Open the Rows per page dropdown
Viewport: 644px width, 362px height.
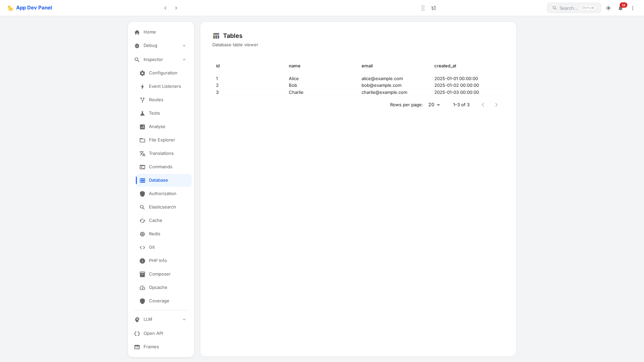point(434,105)
